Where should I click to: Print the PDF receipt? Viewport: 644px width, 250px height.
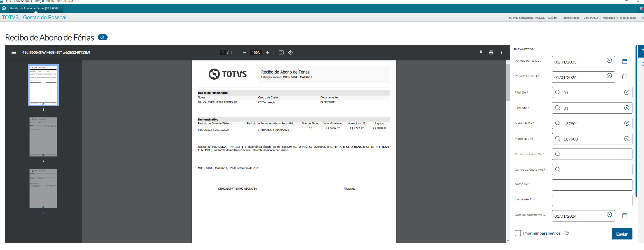coord(491,52)
